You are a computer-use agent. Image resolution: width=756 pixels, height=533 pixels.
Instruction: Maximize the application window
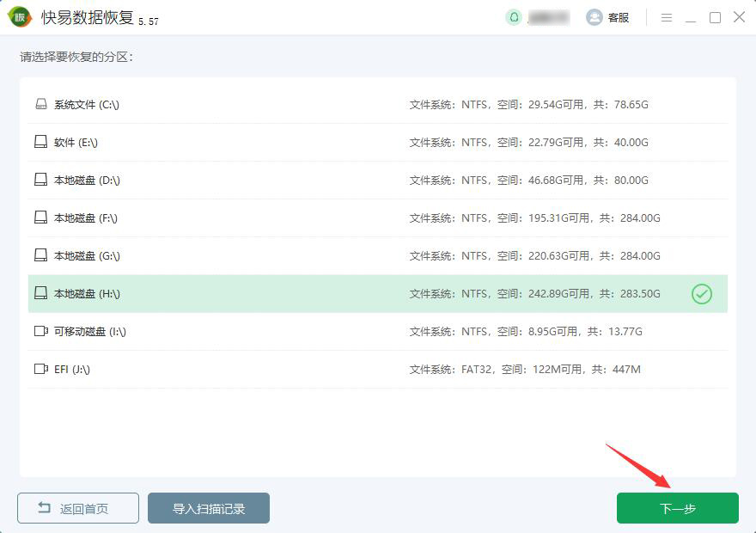715,17
